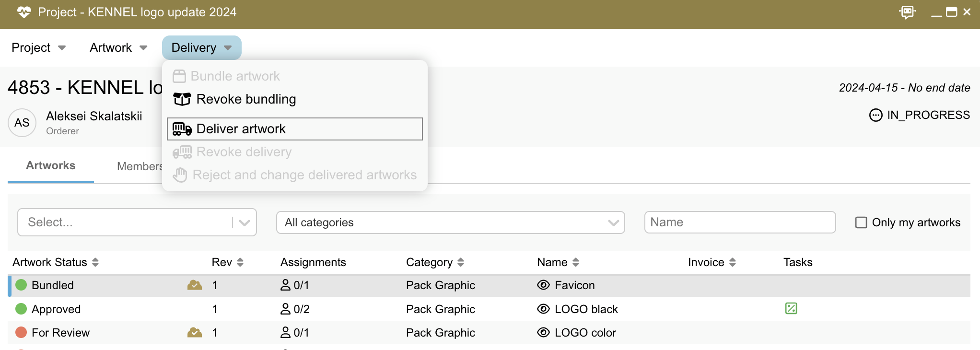The width and height of the screenshot is (980, 350).
Task: Switch to the Members tab
Action: pyautogui.click(x=140, y=166)
